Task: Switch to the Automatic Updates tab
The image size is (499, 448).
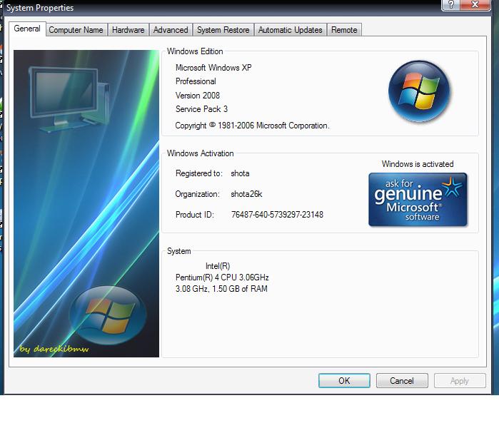Action: point(290,30)
